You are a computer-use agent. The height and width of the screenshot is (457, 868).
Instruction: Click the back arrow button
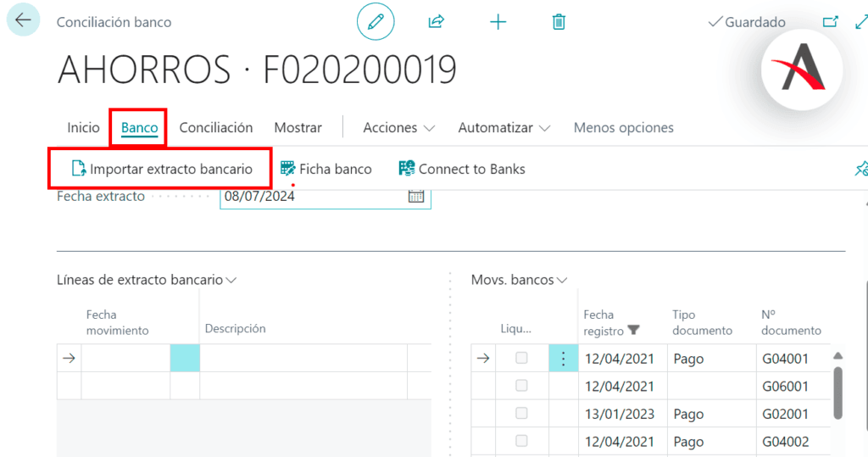click(23, 21)
